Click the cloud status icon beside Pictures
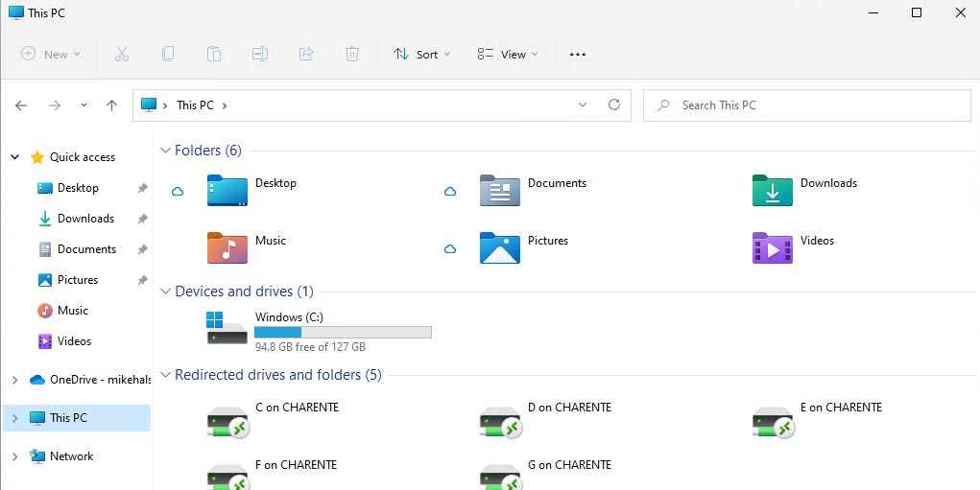 [450, 249]
